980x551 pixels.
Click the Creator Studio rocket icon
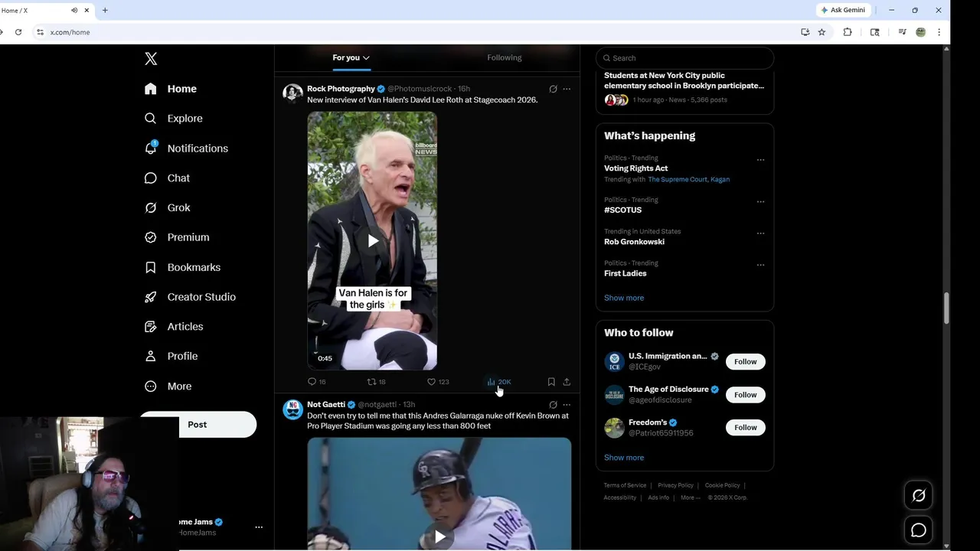[x=151, y=297]
